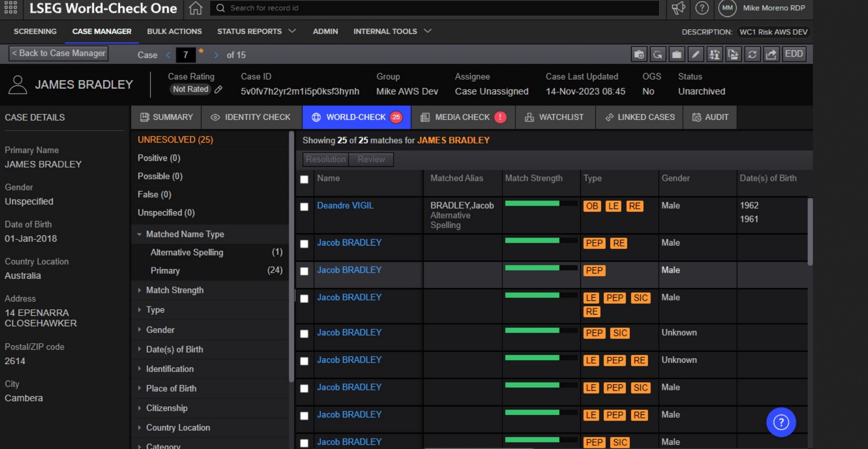Open the Media Check tab

pos(463,117)
